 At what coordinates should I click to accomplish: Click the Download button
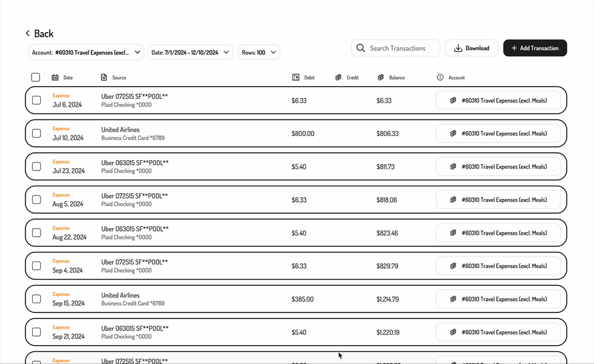tap(471, 48)
